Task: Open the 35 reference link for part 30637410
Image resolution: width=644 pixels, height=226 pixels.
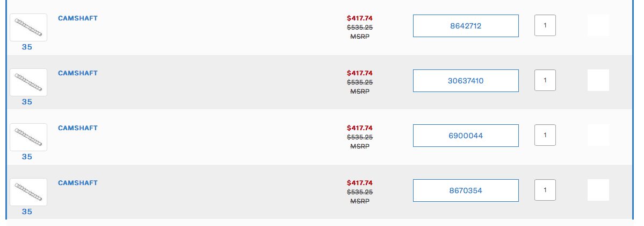Action: (27, 102)
